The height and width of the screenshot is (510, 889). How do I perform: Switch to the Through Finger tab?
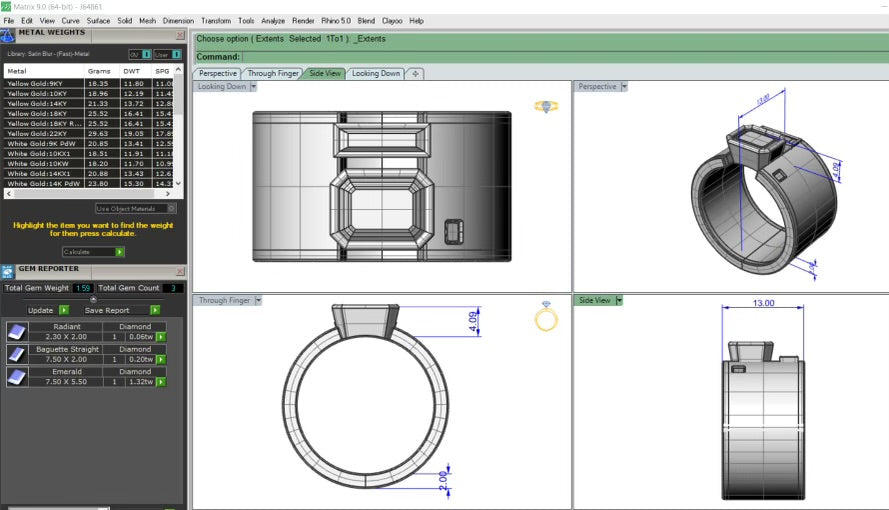pos(273,73)
